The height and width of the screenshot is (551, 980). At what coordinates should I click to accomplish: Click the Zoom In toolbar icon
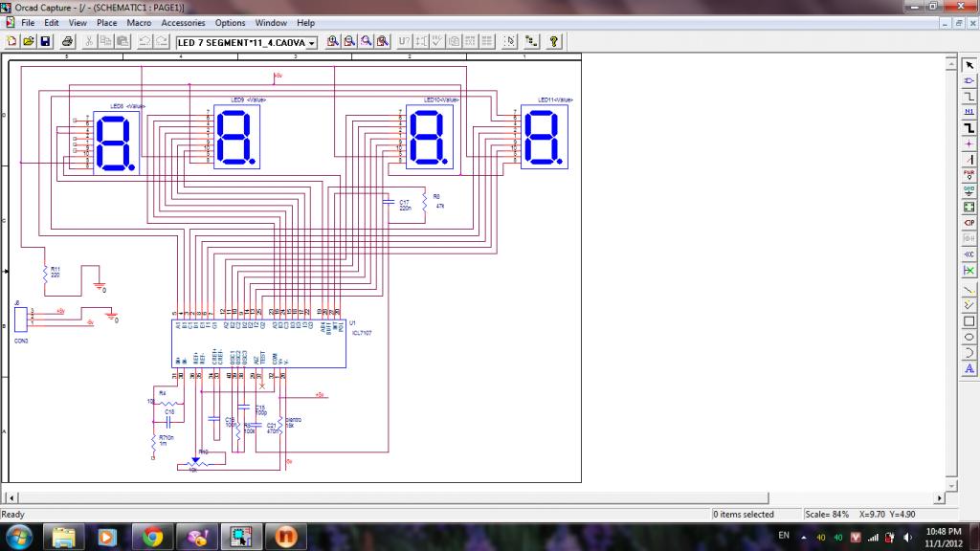pyautogui.click(x=333, y=41)
